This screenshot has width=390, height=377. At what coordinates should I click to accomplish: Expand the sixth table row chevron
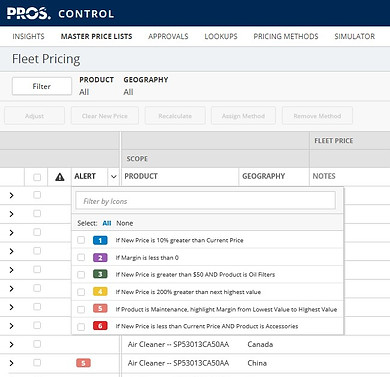pyautogui.click(x=11, y=289)
